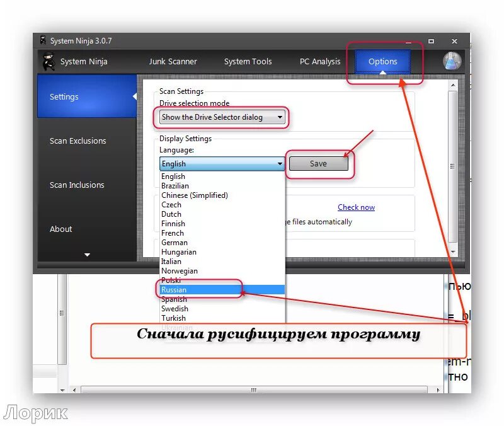The image size is (504, 426).
Task: Select the Options tab
Action: pos(382,61)
